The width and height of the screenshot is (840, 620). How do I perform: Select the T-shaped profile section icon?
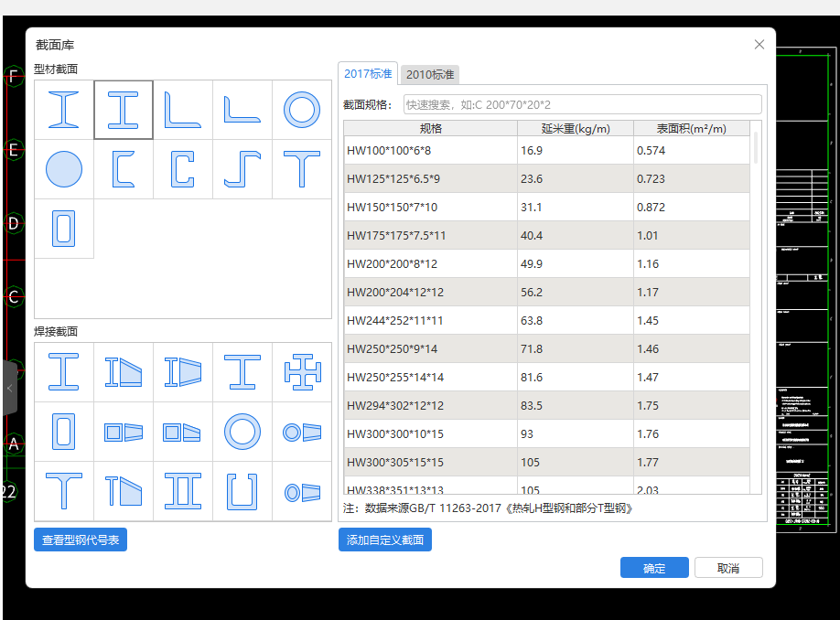[x=302, y=169]
